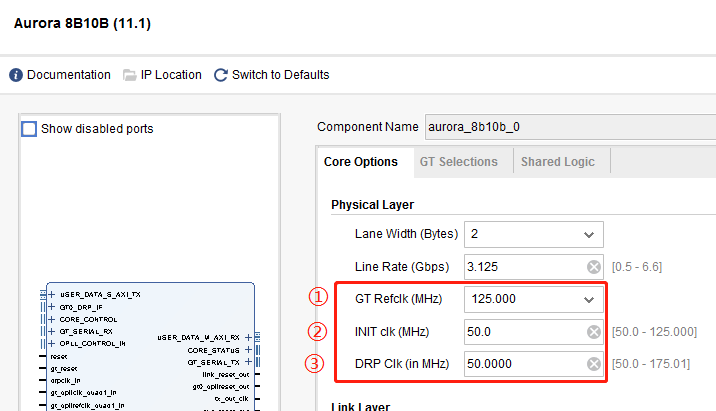Click the Component Name input field
The image size is (716, 411).
point(570,127)
